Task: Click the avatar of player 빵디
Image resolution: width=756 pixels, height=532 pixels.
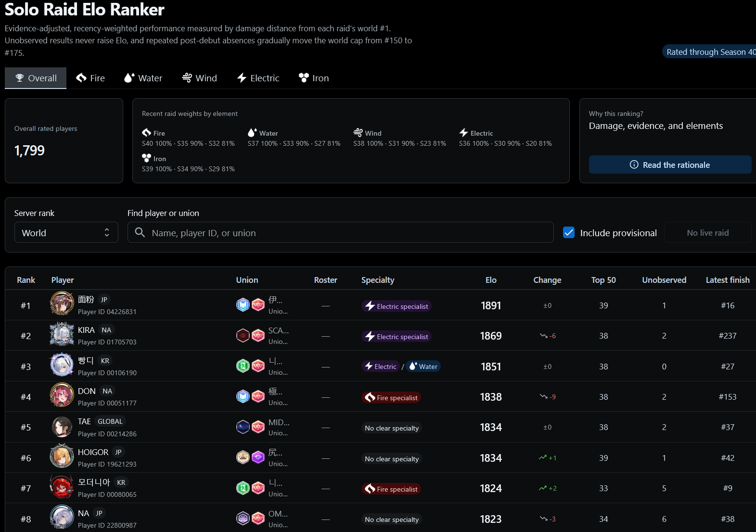Action: 62,365
